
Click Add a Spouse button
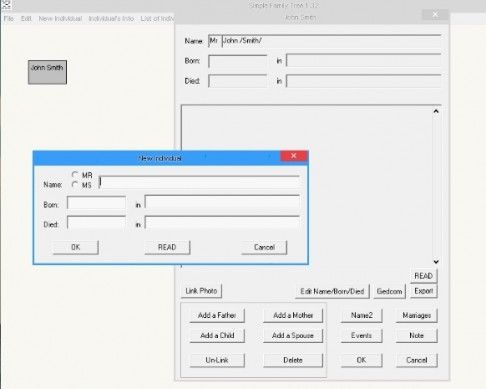[x=293, y=335]
